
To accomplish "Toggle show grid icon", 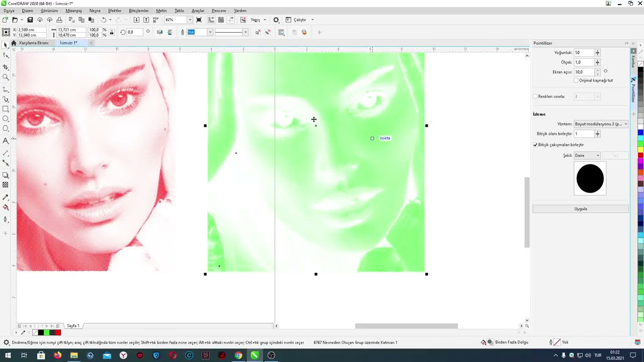I will pos(221,20).
